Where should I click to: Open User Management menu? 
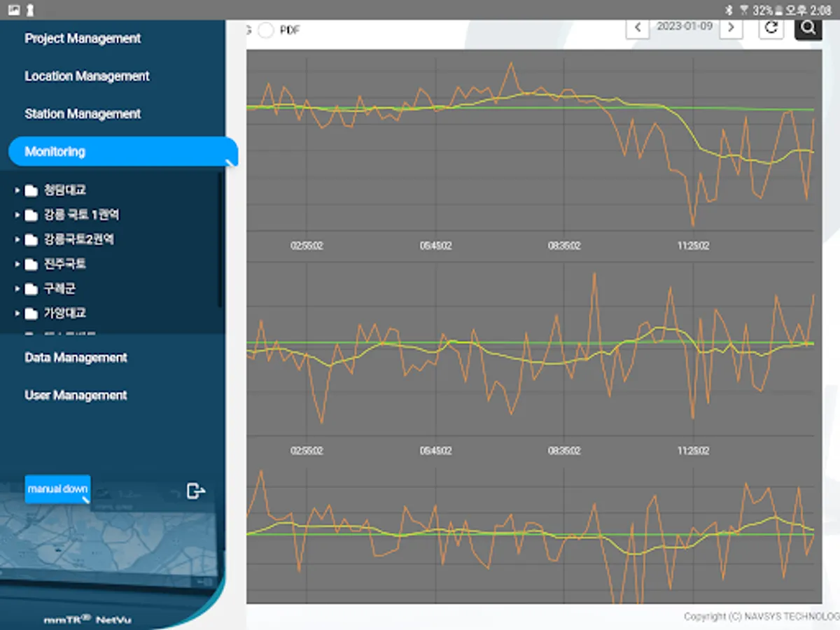tap(76, 395)
